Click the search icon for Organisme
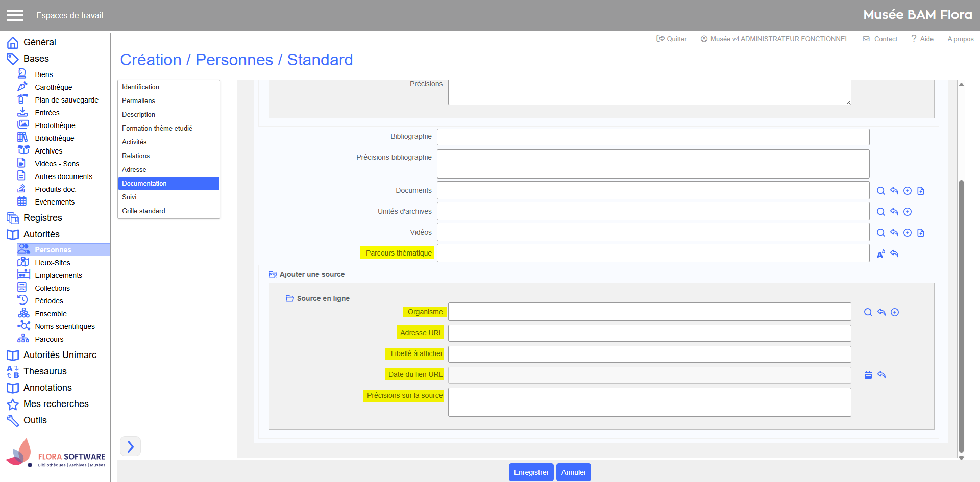The height and width of the screenshot is (482, 980). pyautogui.click(x=868, y=312)
